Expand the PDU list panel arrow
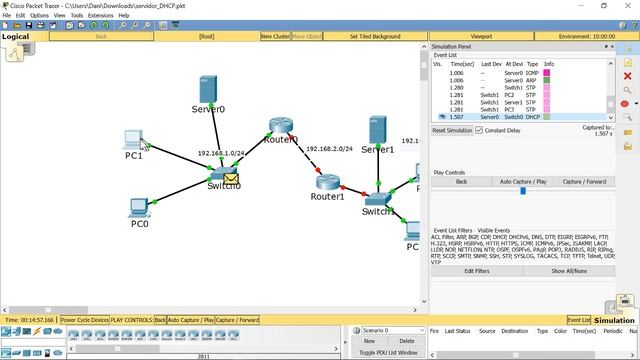Viewport: 640px width, 360px height. click(x=346, y=342)
